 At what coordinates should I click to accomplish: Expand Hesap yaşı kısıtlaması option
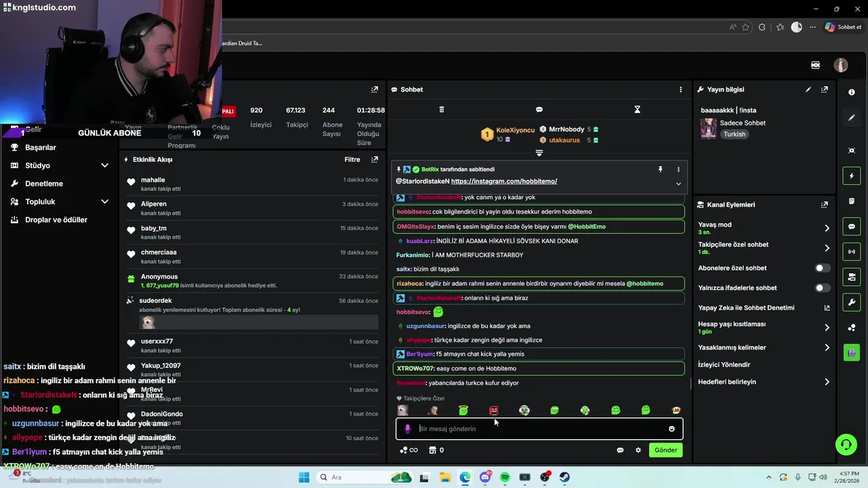[x=827, y=327]
